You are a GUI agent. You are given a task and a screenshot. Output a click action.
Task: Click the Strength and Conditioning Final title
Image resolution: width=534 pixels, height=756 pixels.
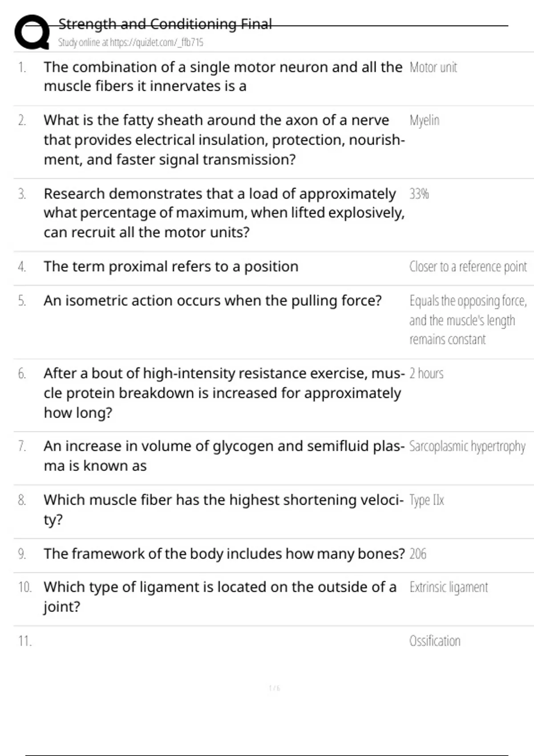pyautogui.click(x=165, y=24)
